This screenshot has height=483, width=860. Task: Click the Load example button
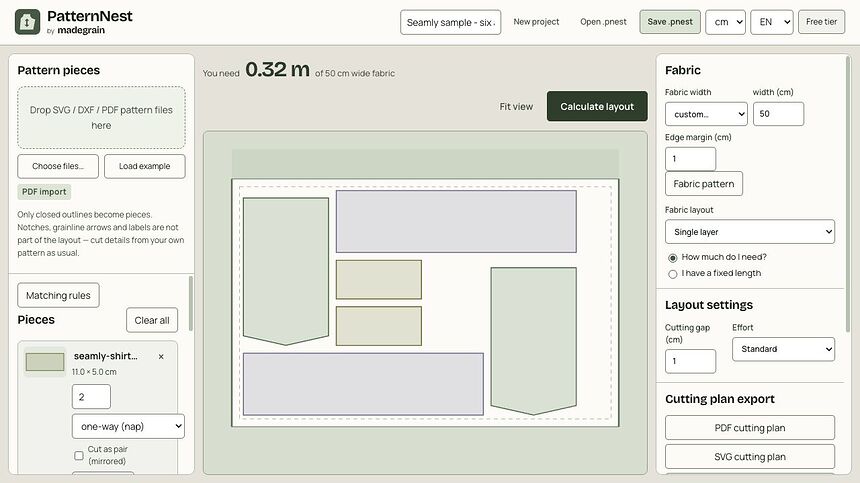(145, 166)
